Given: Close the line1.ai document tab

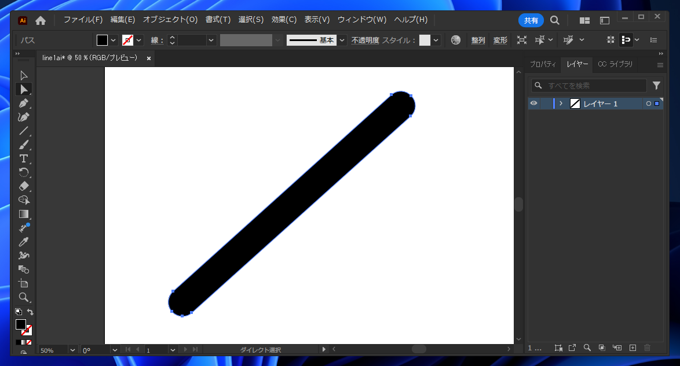Looking at the screenshot, I should tap(149, 58).
